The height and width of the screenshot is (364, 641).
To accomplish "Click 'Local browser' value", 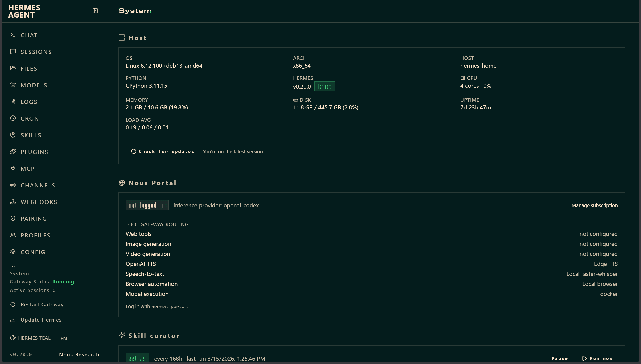I will pos(600,284).
